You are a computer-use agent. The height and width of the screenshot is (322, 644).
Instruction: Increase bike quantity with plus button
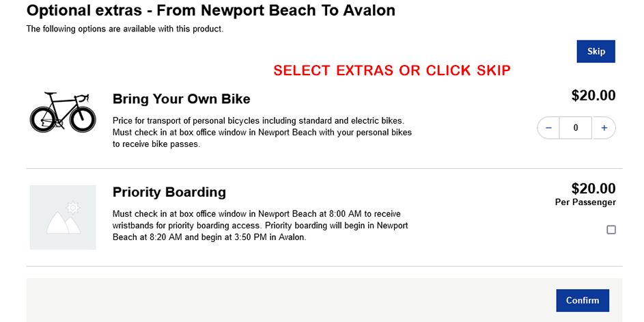604,128
